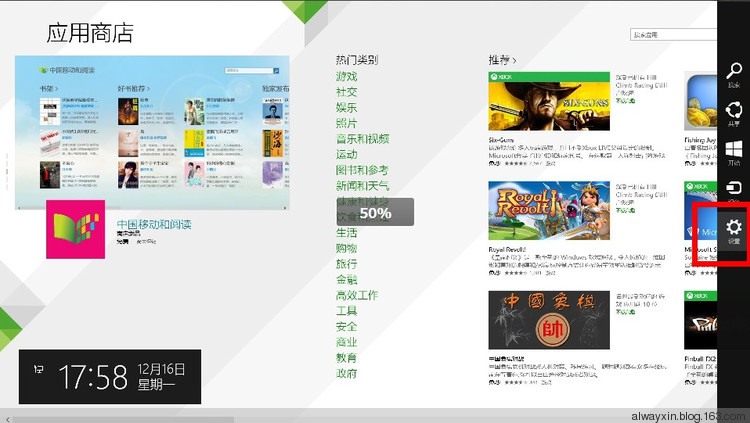The height and width of the screenshot is (423, 750).
Task: Select the Royal Revolt! title text
Action: pos(507,249)
